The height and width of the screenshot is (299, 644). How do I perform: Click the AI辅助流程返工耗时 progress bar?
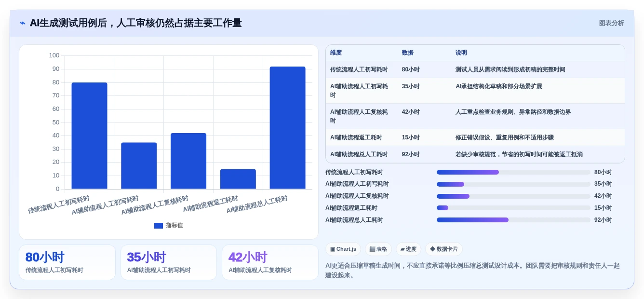tap(513, 208)
